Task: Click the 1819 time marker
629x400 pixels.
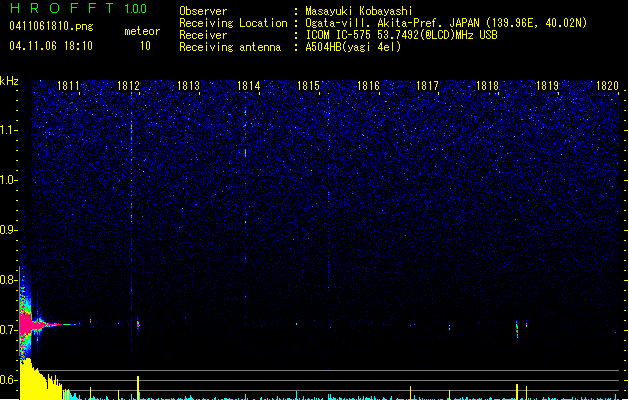Action: pyautogui.click(x=547, y=86)
